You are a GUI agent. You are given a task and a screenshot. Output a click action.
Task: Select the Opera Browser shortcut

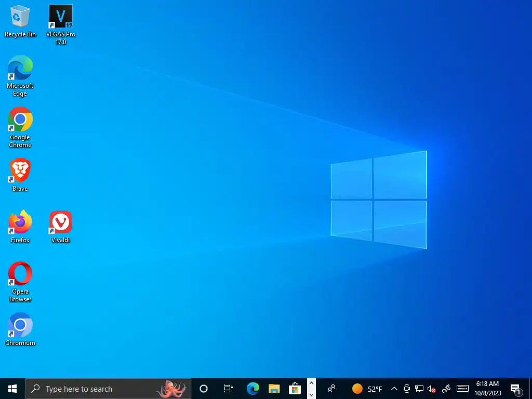(20, 282)
